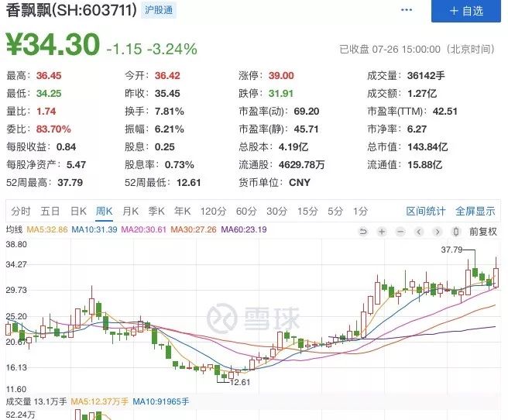
Task: Click the candlestick icon beside 前复权
Action: click(456, 232)
